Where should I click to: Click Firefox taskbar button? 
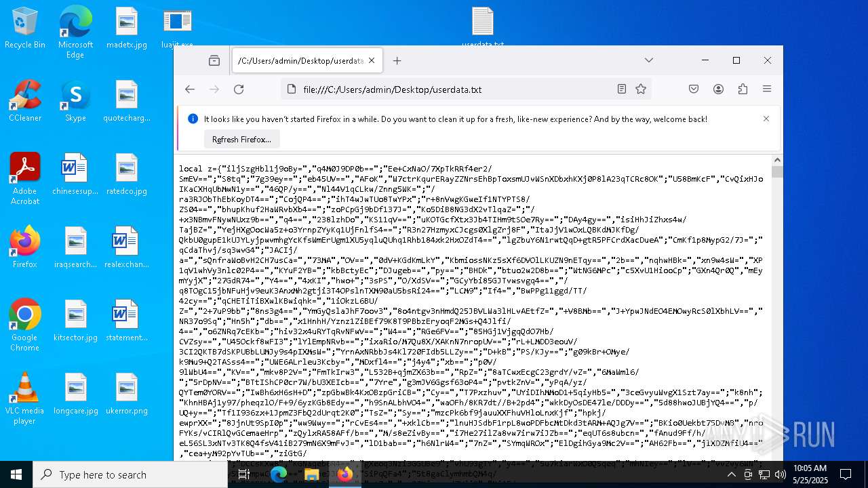(344, 474)
